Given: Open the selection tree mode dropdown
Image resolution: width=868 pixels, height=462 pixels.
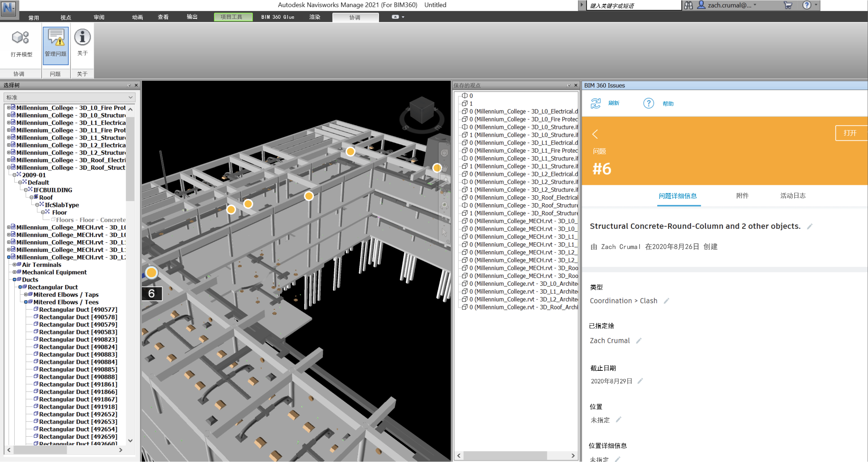Looking at the screenshot, I should pos(69,97).
